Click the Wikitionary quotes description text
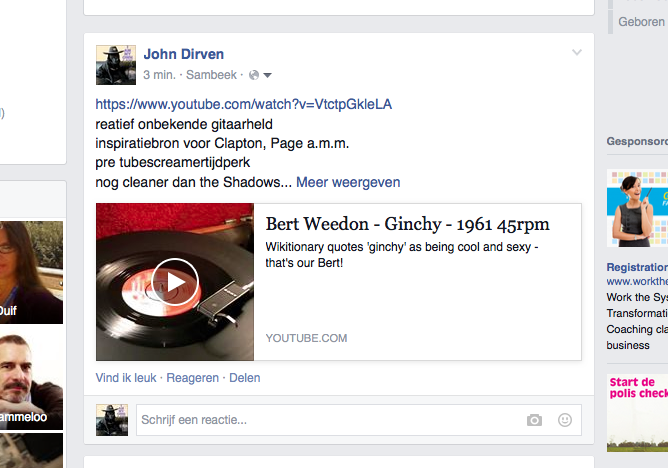 (402, 255)
